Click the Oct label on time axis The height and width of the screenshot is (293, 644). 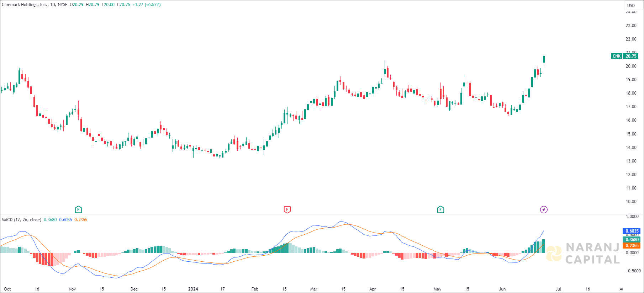[x=7, y=289]
